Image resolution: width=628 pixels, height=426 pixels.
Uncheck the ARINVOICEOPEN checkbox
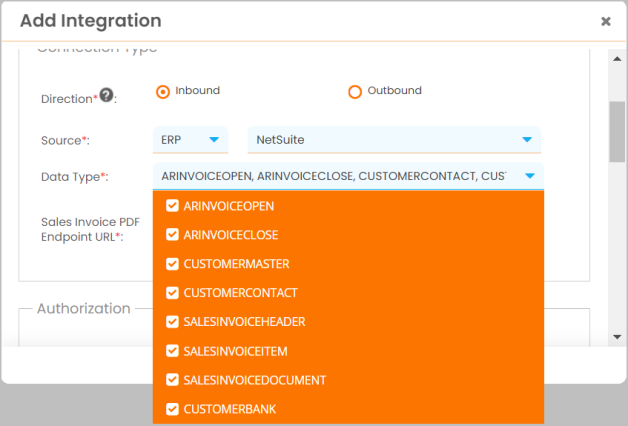click(173, 206)
